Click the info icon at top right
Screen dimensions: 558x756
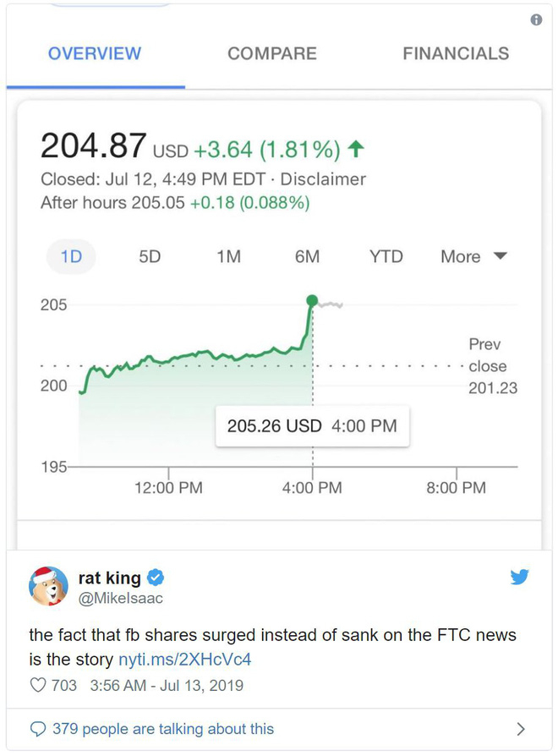536,20
